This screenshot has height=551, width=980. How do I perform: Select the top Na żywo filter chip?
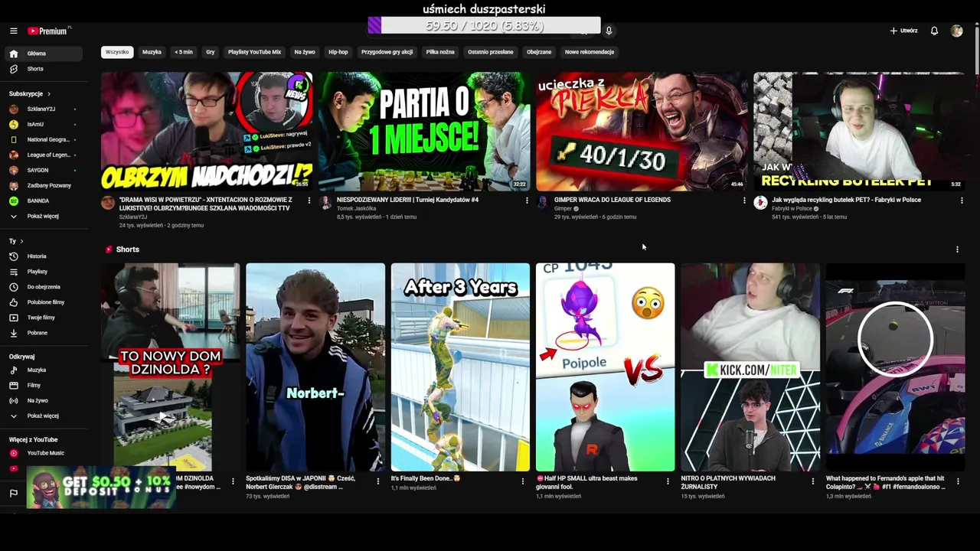(305, 52)
